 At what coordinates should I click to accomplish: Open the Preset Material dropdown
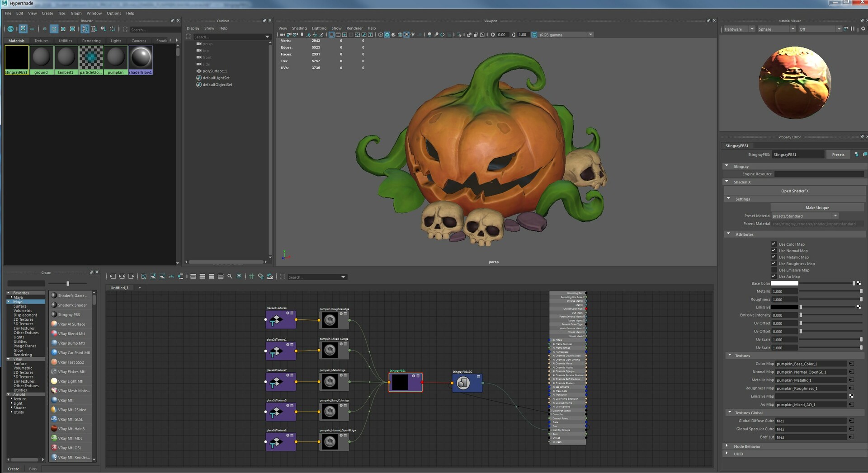pyautogui.click(x=805, y=216)
